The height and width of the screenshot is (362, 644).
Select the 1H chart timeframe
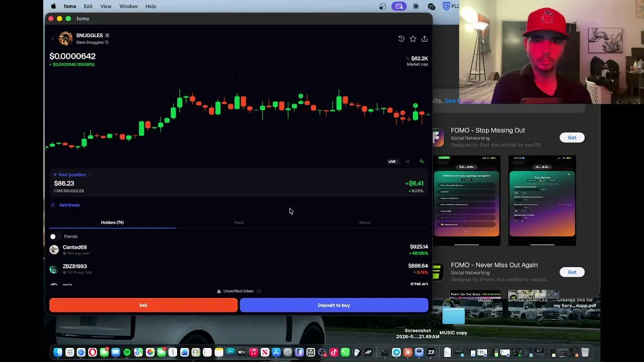408,161
